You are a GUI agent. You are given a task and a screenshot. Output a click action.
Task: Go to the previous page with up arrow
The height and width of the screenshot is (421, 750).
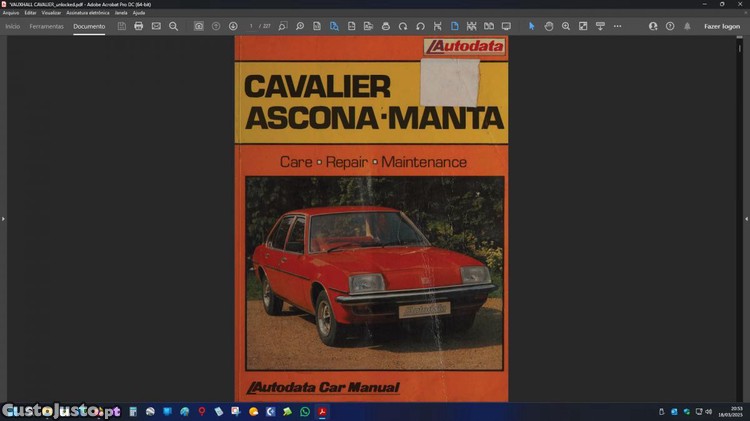pos(216,26)
